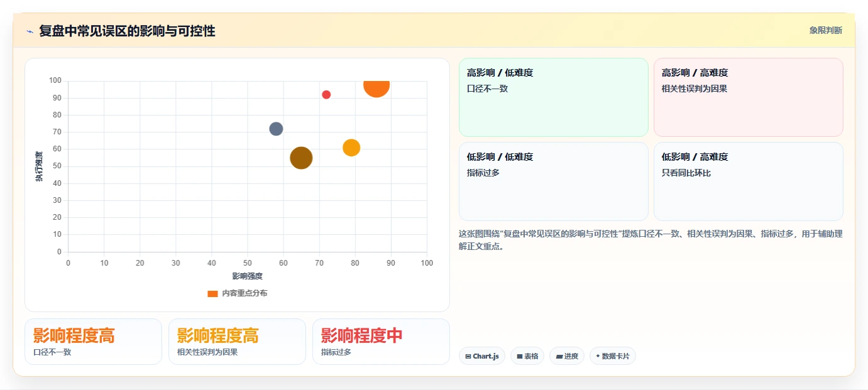Image resolution: width=868 pixels, height=390 pixels.
Task: Click the 表格 tag chip
Action: pos(527,356)
